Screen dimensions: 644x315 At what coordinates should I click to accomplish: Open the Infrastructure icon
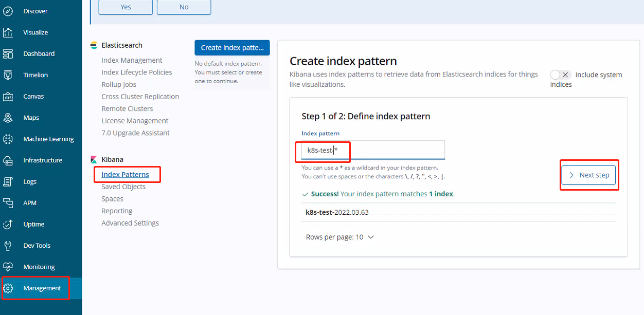[x=8, y=160]
